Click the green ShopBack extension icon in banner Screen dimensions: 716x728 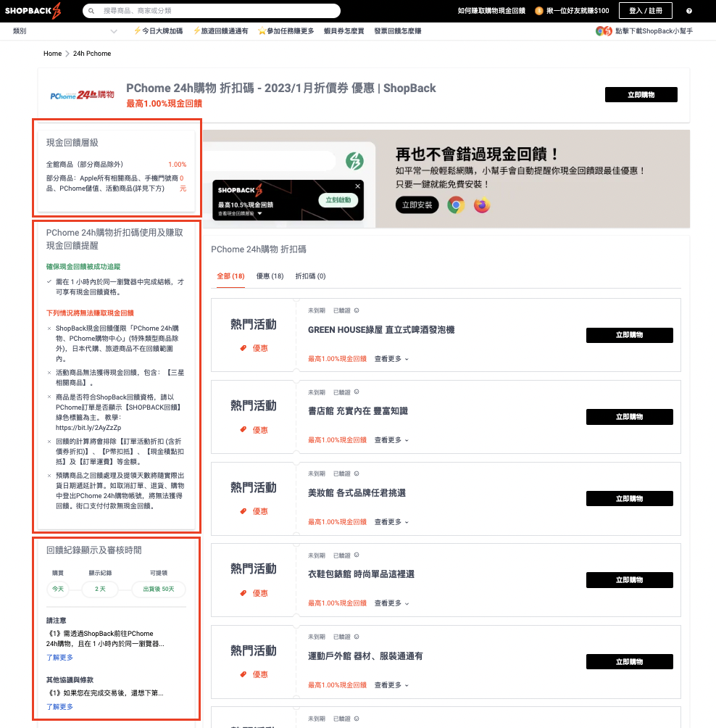[x=354, y=161]
